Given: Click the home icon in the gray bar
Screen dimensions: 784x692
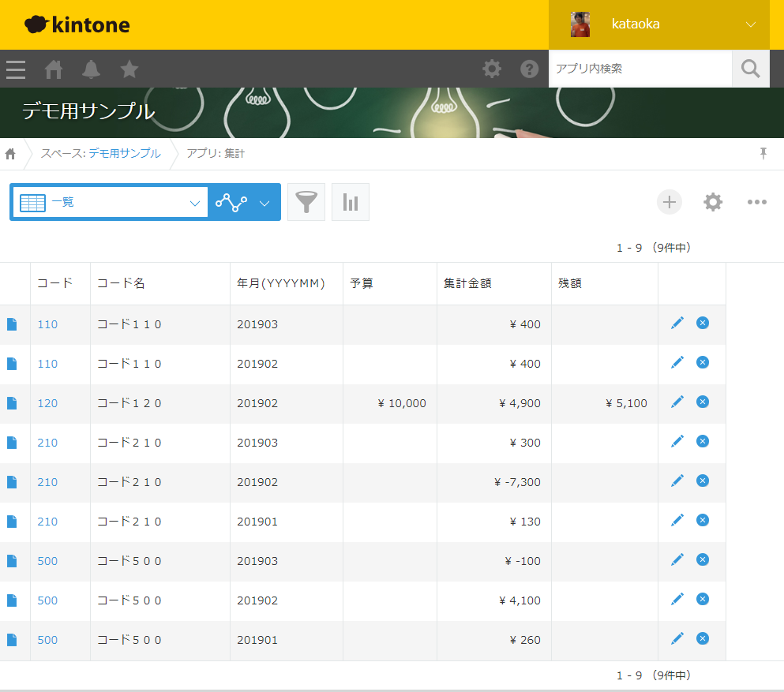Looking at the screenshot, I should pos(53,69).
